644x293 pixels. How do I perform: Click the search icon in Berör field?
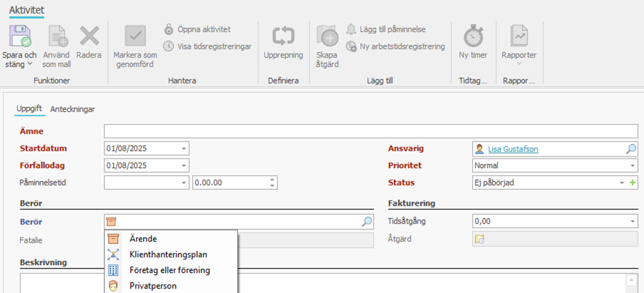[x=367, y=222]
